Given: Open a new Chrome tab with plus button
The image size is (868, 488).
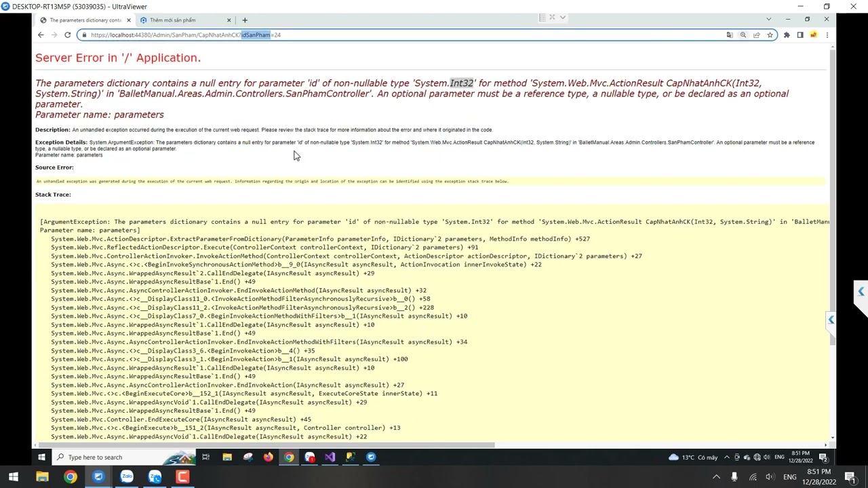Looking at the screenshot, I should pyautogui.click(x=245, y=20).
